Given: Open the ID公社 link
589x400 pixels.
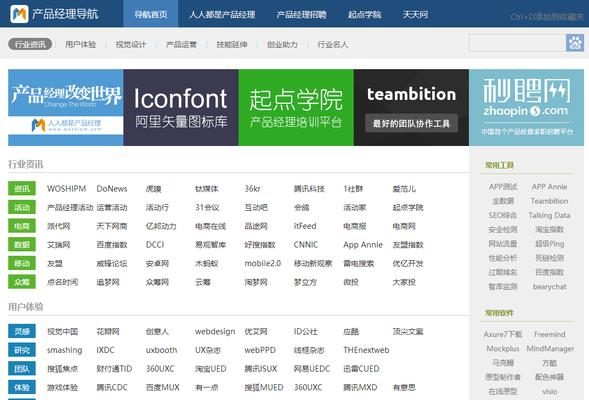Looking at the screenshot, I should coord(305,331).
